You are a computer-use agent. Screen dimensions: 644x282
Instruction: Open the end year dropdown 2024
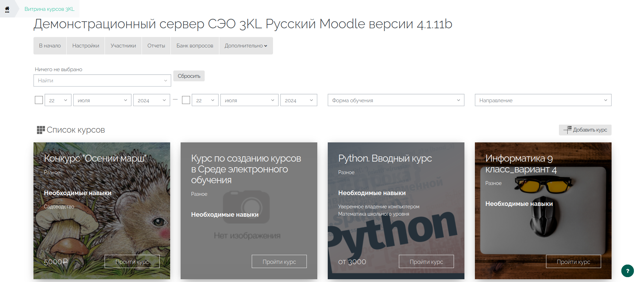tap(298, 100)
